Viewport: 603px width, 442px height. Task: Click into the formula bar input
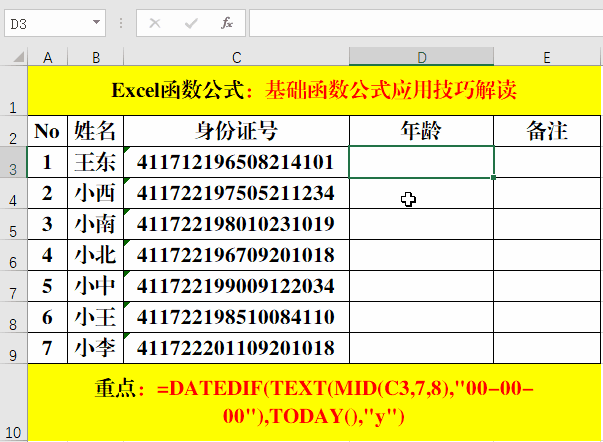pyautogui.click(x=426, y=23)
